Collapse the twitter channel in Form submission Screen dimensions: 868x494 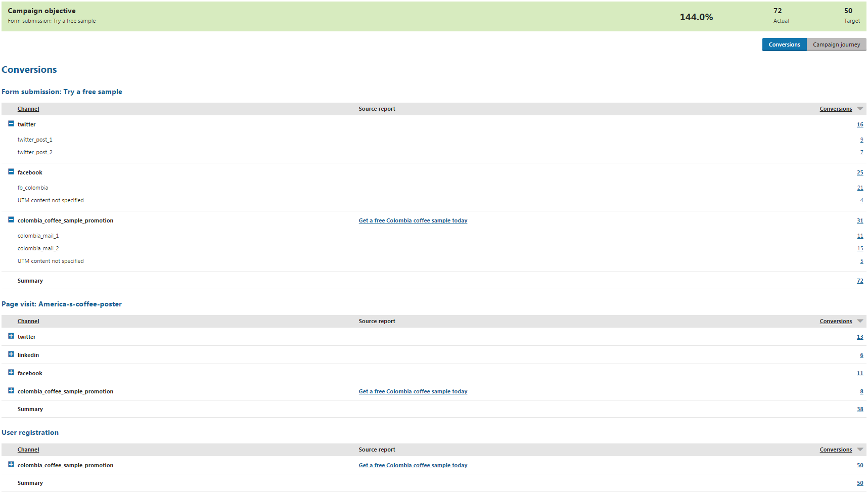(11, 124)
